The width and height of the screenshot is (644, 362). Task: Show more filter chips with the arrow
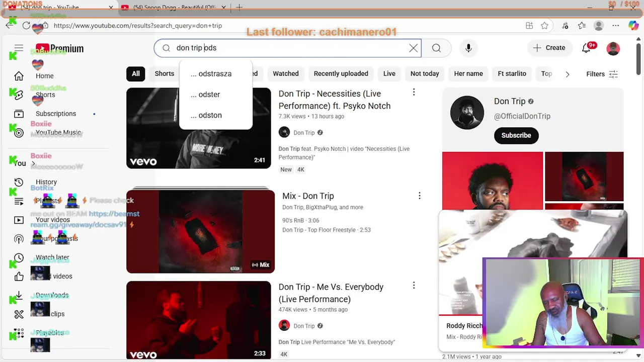[568, 74]
